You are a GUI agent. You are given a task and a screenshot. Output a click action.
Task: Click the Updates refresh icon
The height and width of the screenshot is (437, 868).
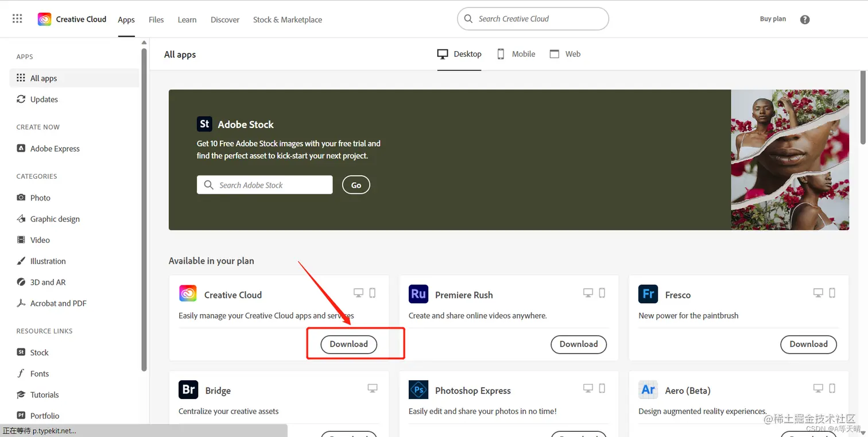21,99
